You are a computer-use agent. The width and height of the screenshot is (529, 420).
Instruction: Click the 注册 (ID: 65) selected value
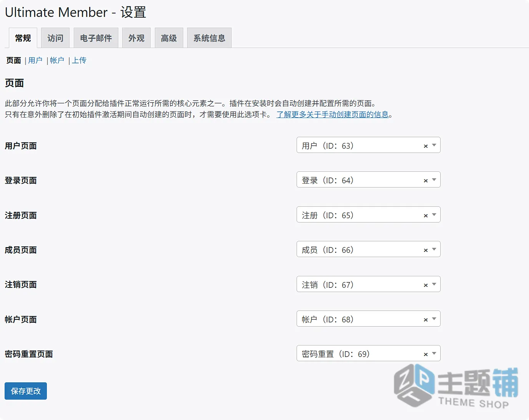point(328,215)
